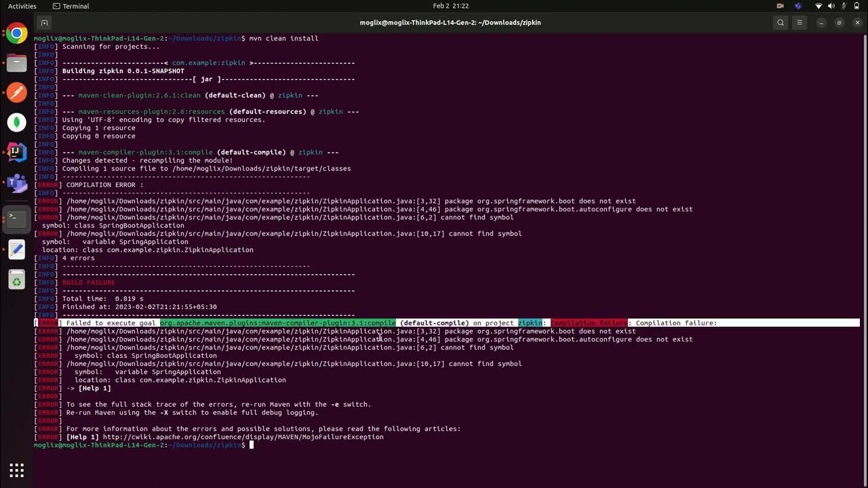This screenshot has height=488, width=868.
Task: Click the red 'BUILD FAILURE' text
Action: click(88, 283)
